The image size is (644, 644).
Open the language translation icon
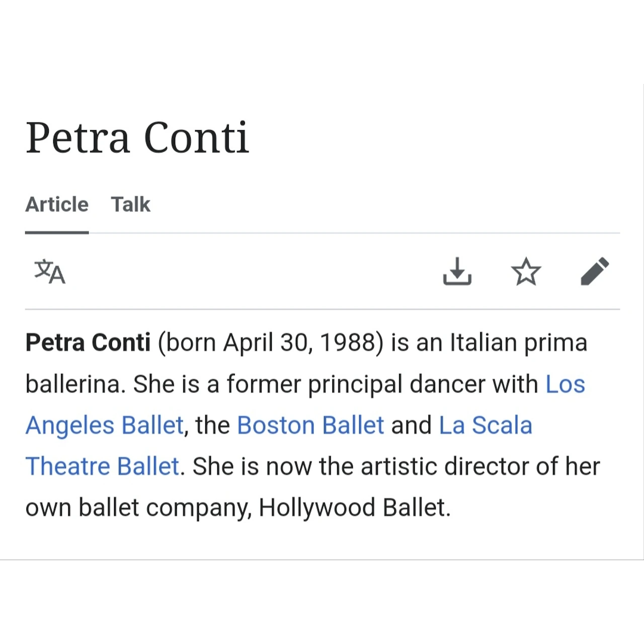click(x=50, y=272)
